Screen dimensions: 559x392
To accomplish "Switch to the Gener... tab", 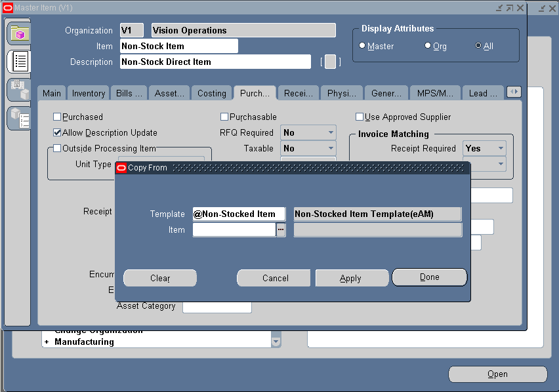I will pyautogui.click(x=386, y=93).
